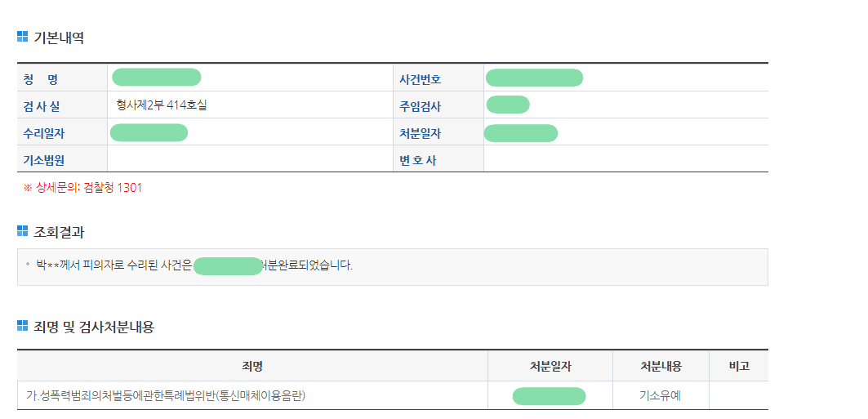Click the 기소유예 disposition cell
The width and height of the screenshot is (868, 419).
(x=660, y=396)
